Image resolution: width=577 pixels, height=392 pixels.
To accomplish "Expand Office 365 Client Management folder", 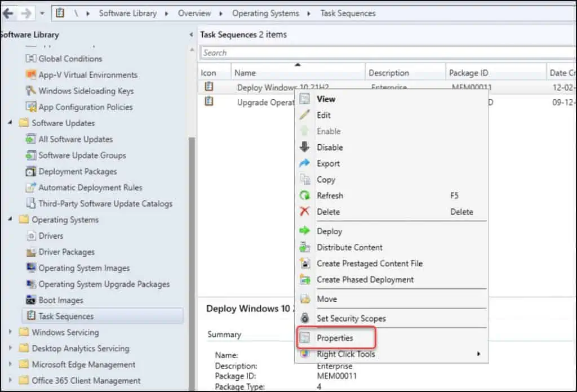I will click(10, 380).
